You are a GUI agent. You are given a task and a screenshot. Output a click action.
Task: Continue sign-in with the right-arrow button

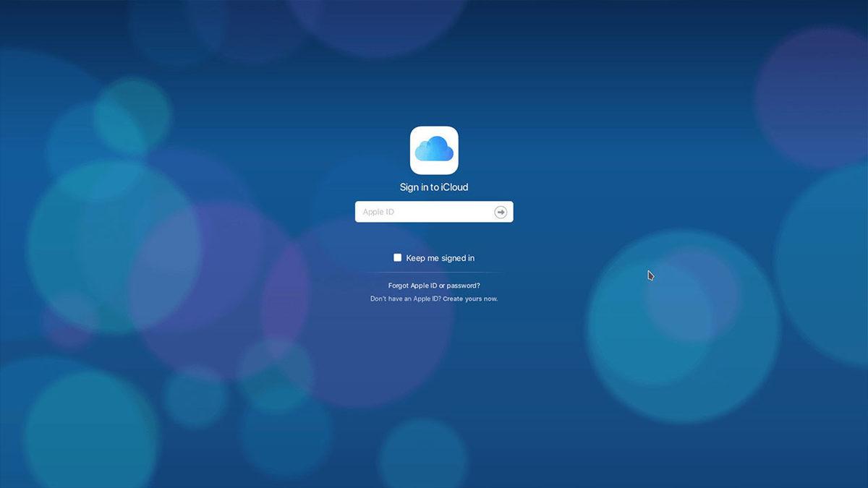point(501,212)
